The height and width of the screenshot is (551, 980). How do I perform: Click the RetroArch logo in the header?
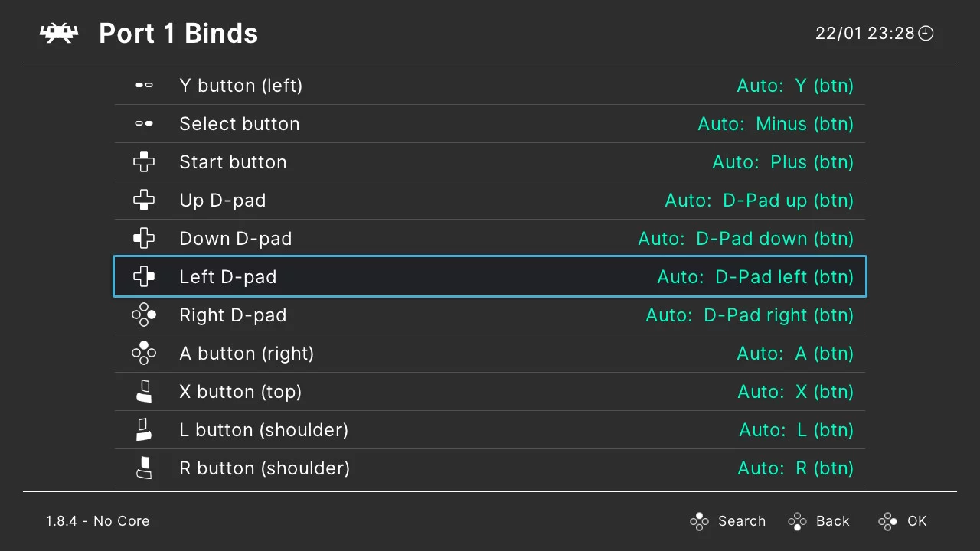click(x=58, y=33)
